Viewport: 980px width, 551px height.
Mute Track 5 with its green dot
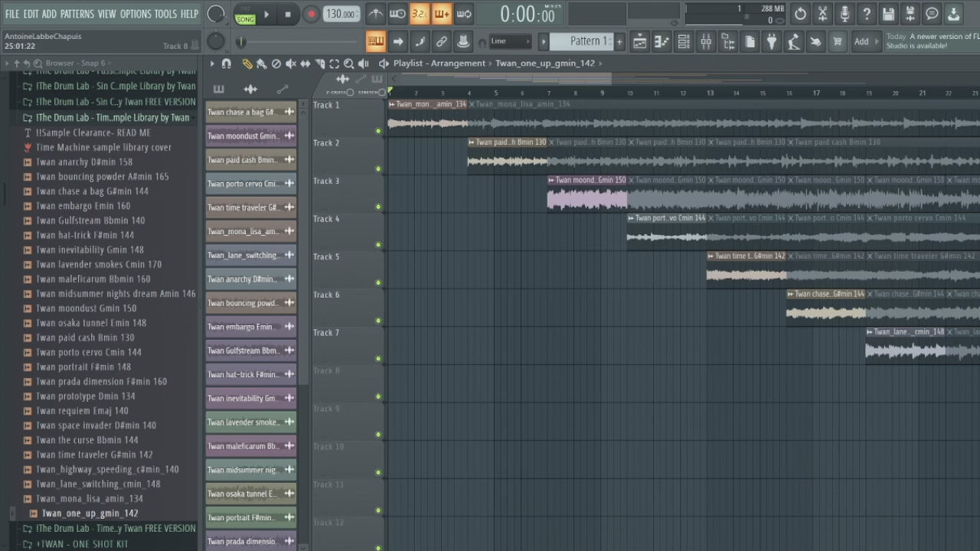(x=378, y=282)
